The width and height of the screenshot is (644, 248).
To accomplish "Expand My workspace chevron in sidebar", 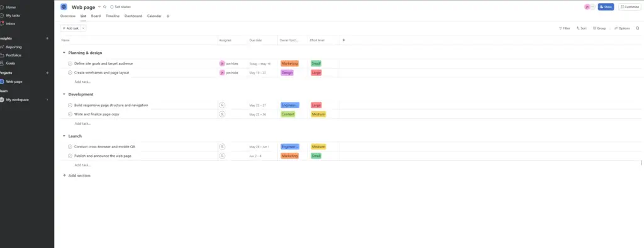I will click(x=47, y=100).
